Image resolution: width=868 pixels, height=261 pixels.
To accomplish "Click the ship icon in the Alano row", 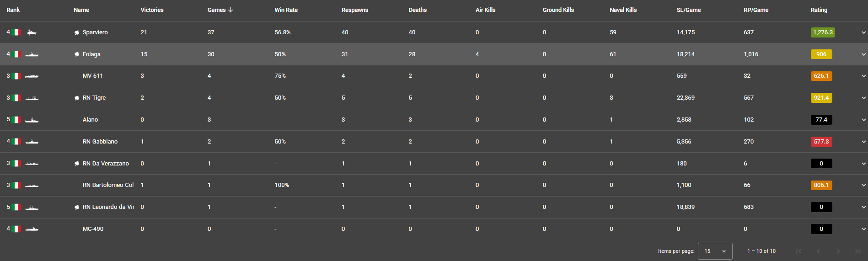I will pos(32,120).
